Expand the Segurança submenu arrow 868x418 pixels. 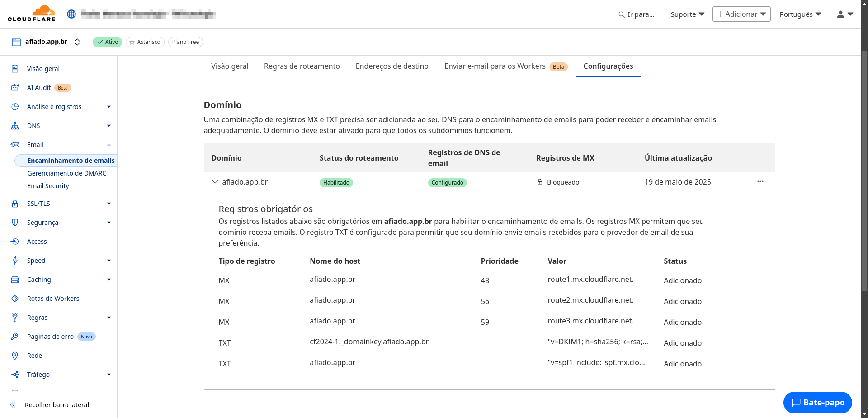click(x=109, y=223)
